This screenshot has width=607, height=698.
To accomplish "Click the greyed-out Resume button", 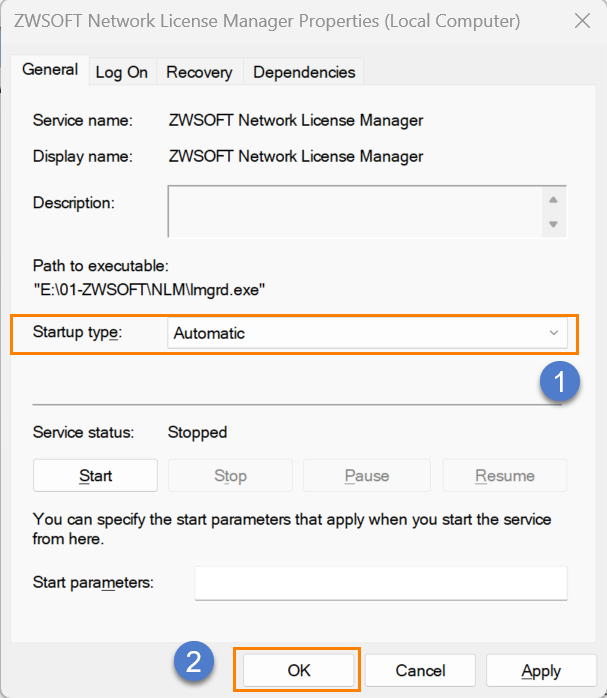I will [505, 475].
